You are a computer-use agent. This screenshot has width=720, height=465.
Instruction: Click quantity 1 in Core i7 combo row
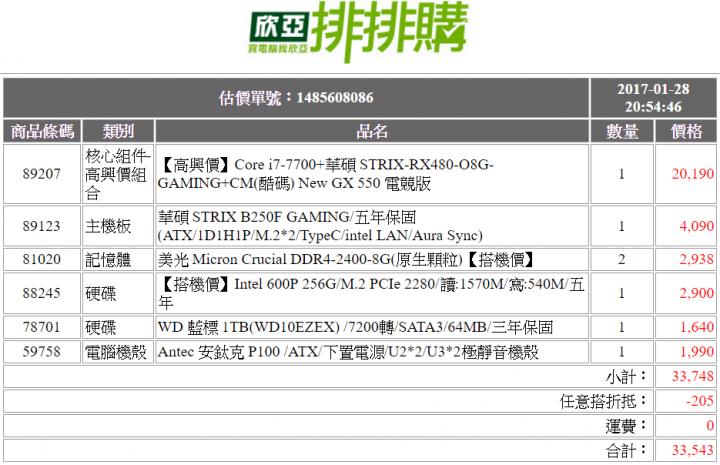pos(622,174)
